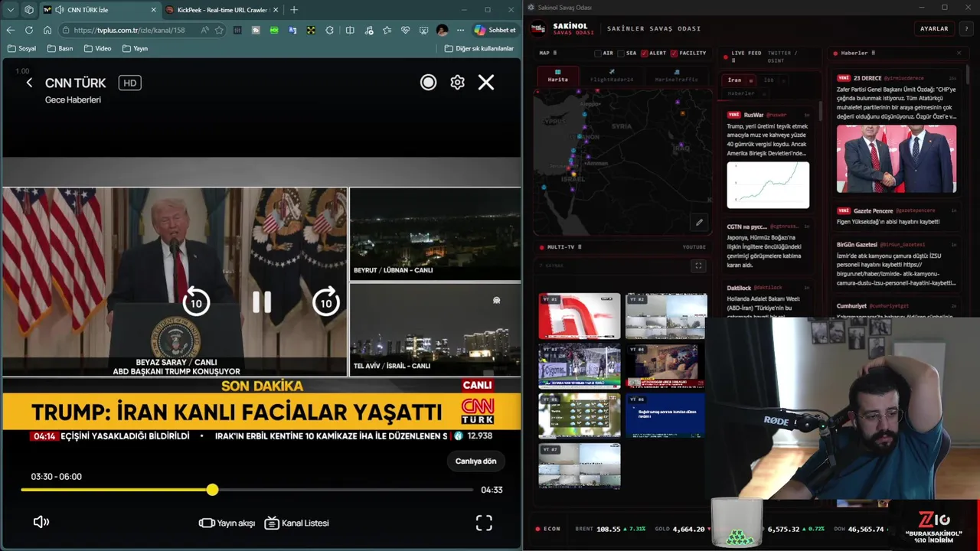
Task: Rewind 10 seconds in CNN TÜRK player
Action: click(196, 302)
